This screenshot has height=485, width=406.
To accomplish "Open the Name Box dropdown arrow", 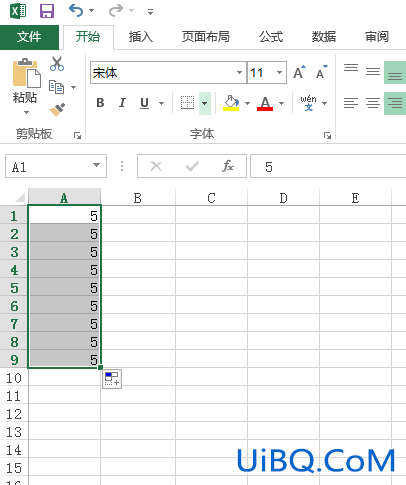I will pyautogui.click(x=96, y=165).
